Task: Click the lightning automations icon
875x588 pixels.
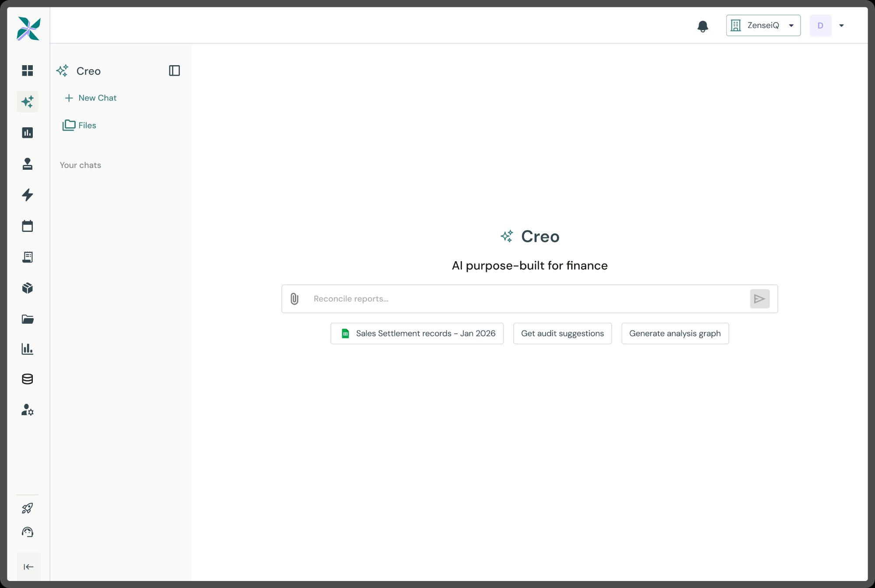Action: (x=27, y=195)
